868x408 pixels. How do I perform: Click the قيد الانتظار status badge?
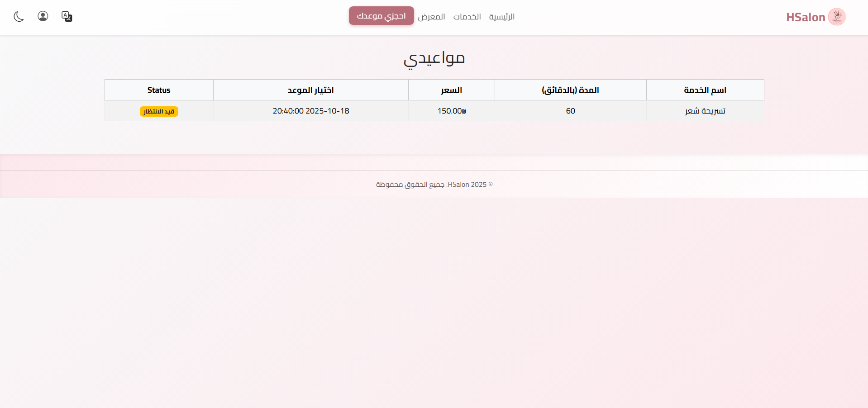pyautogui.click(x=159, y=111)
